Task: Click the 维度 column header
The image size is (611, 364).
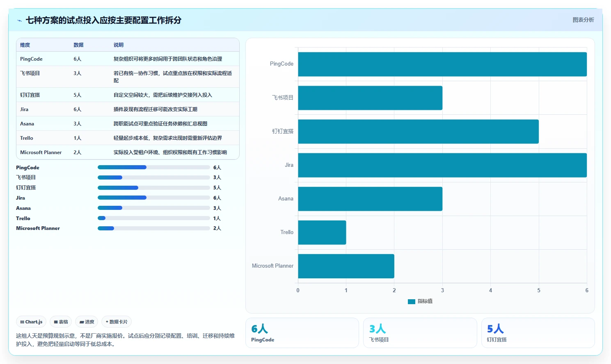Action: click(x=25, y=45)
